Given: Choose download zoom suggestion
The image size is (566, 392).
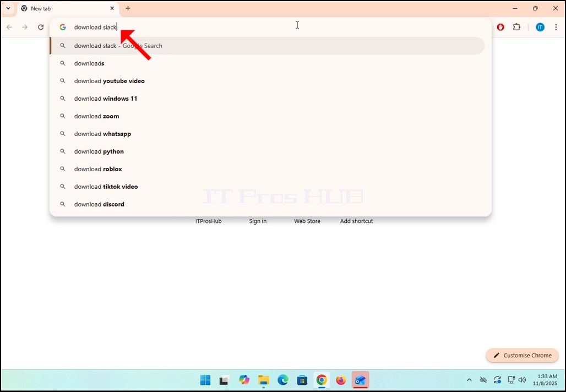Looking at the screenshot, I should tap(267, 116).
